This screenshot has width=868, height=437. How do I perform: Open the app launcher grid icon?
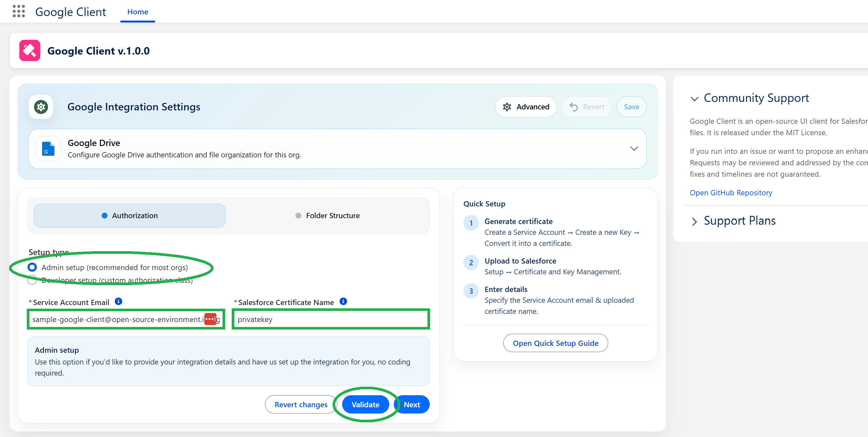point(19,11)
